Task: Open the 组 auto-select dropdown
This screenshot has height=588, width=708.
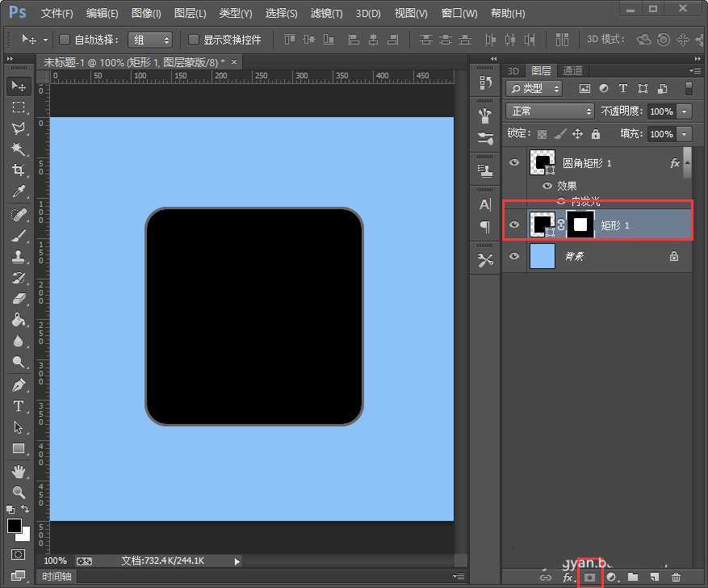Action: pyautogui.click(x=150, y=40)
